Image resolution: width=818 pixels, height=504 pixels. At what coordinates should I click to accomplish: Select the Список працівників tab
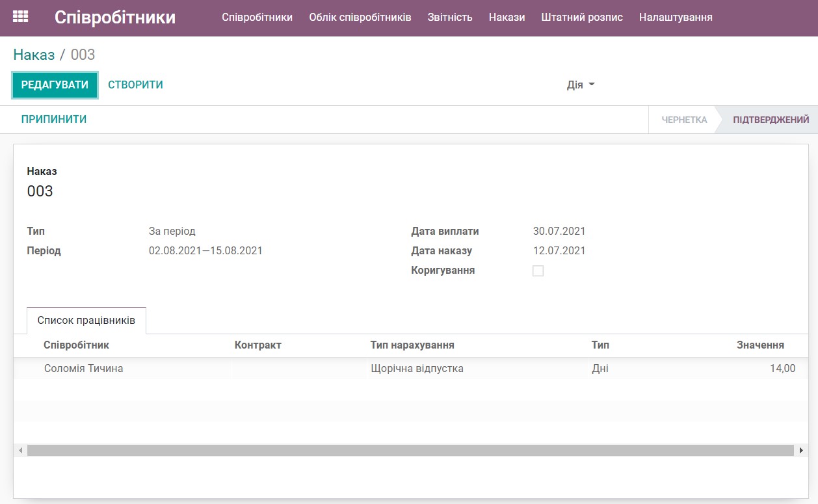[86, 319]
